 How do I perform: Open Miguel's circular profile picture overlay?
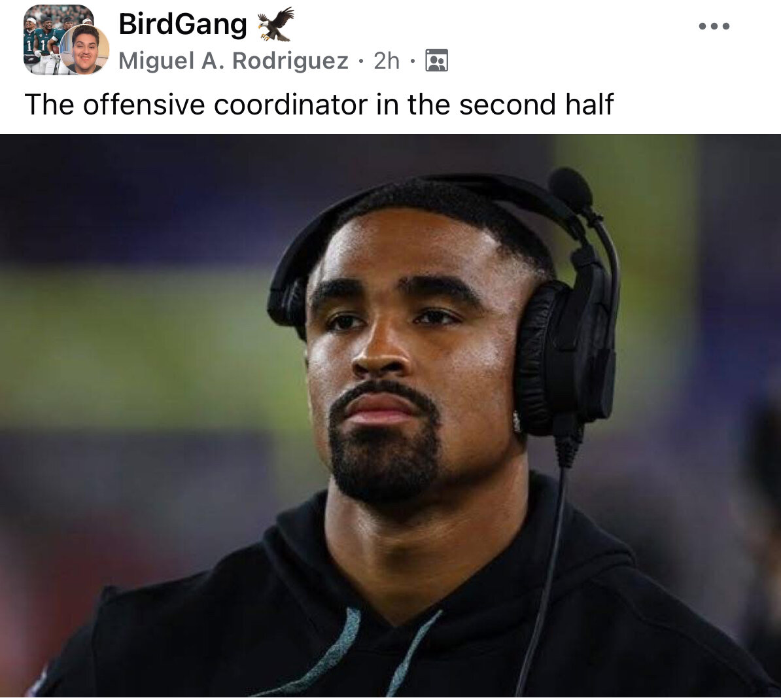(84, 49)
